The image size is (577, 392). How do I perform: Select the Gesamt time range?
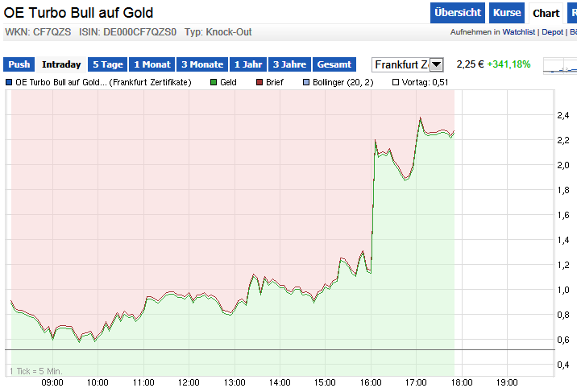[334, 64]
